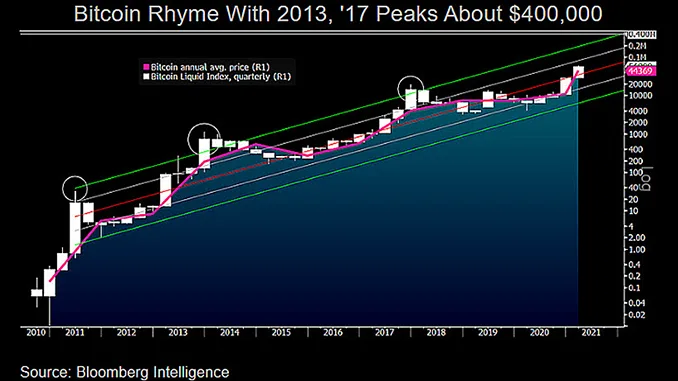The image size is (678, 381).
Task: Click the 2.00 value on the price axis
Action: pyautogui.click(x=637, y=238)
